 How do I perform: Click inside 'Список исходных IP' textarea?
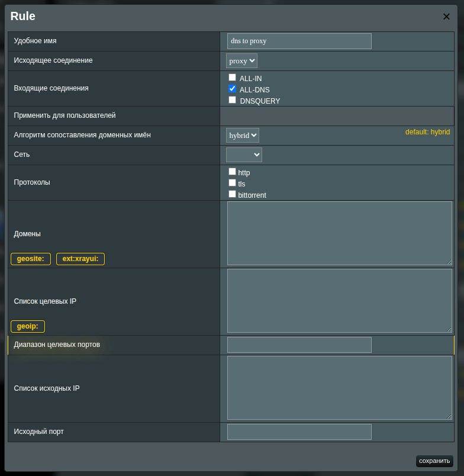tap(340, 388)
